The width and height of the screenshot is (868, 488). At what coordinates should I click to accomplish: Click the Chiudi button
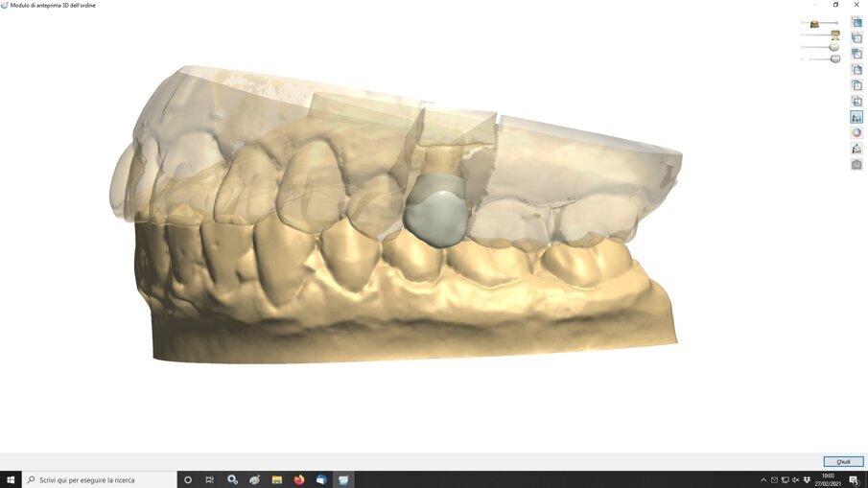[x=843, y=461]
